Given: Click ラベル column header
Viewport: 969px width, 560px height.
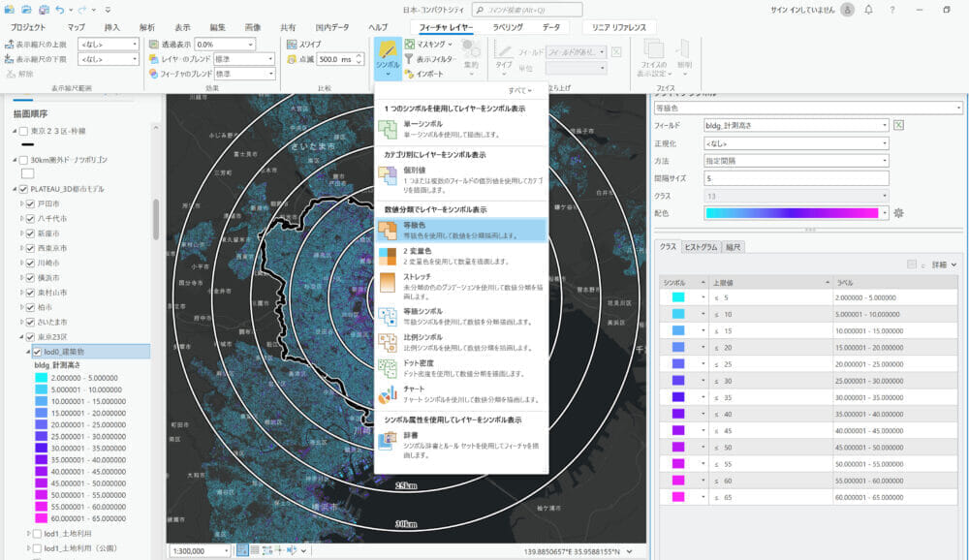Looking at the screenshot, I should pos(894,283).
